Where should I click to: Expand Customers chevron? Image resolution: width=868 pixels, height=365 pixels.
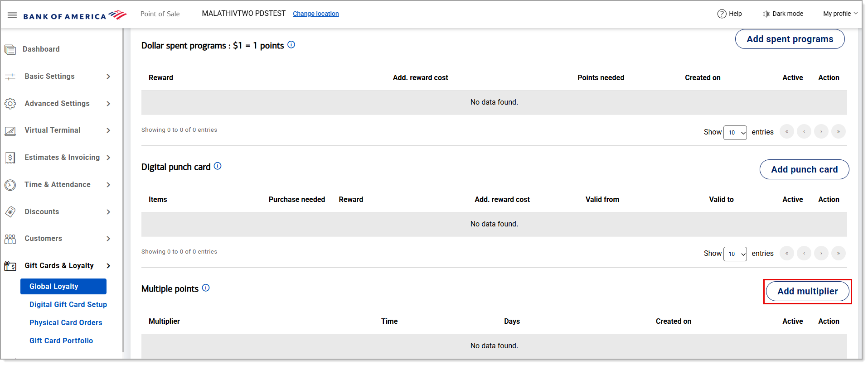(x=108, y=239)
